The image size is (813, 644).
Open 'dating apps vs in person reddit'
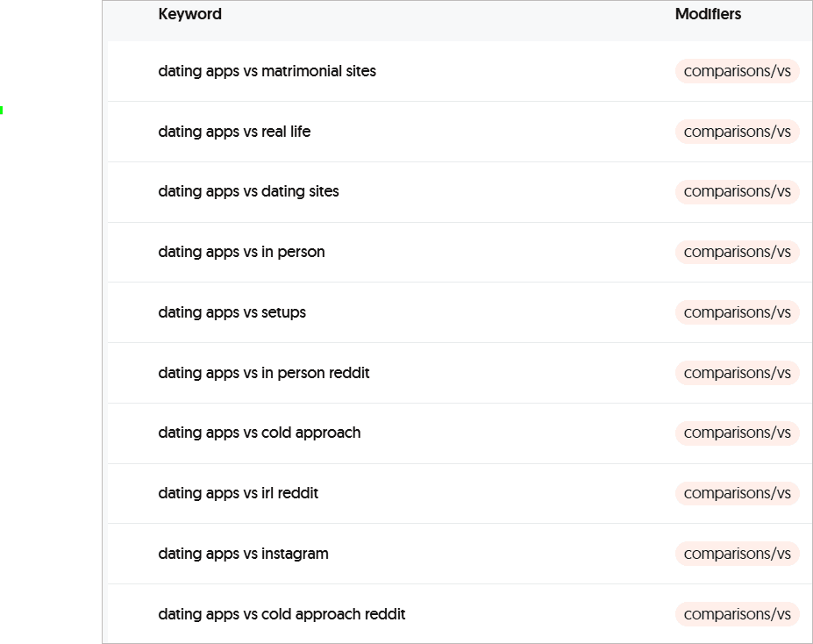[x=264, y=373]
